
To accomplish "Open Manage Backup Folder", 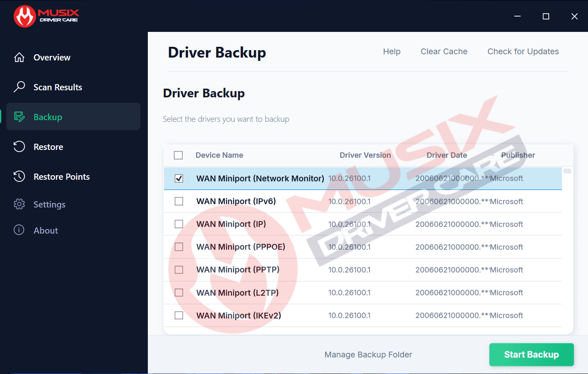I will click(x=368, y=355).
